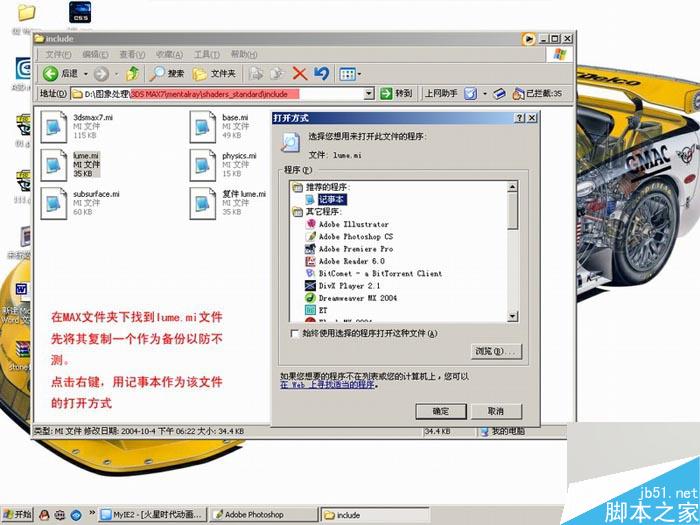Expand the quick launch chevron on taskbar

(92, 512)
